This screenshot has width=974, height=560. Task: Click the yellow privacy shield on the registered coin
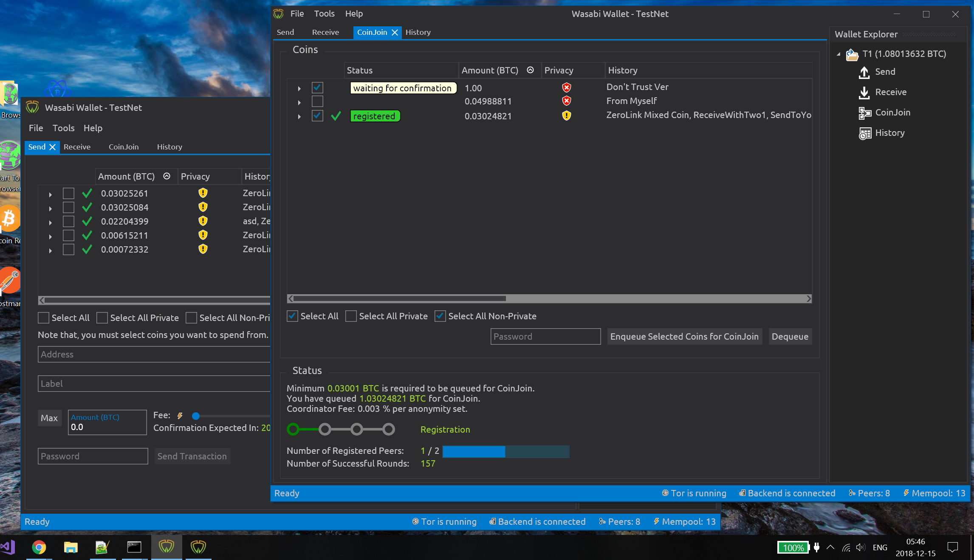click(566, 115)
